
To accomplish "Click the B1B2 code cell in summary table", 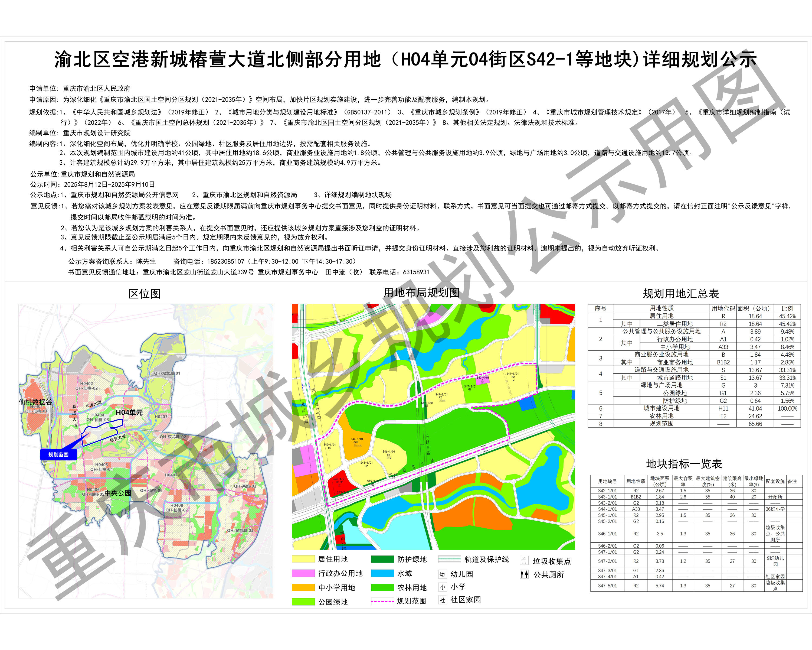I will coord(723,362).
